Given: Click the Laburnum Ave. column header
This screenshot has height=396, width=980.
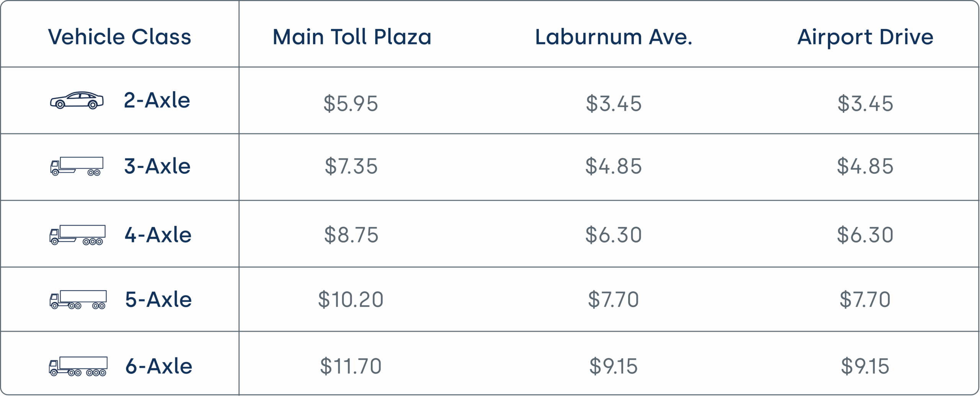Looking at the screenshot, I should pos(614,37).
